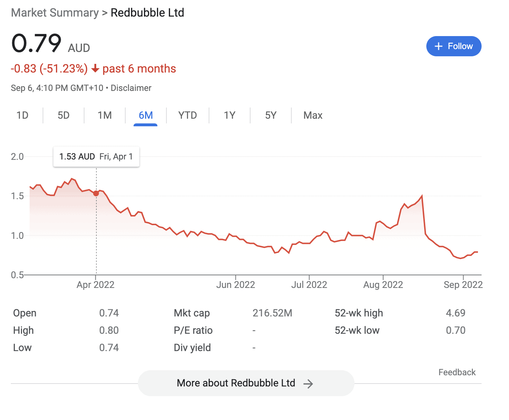Open the Disclaimer link

click(x=131, y=88)
